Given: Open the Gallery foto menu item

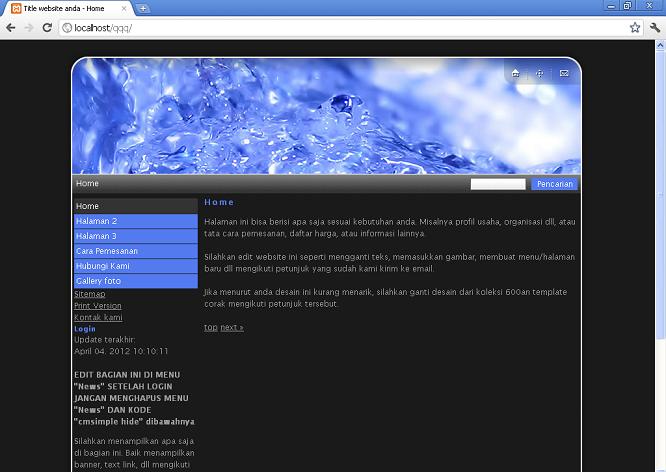Looking at the screenshot, I should [x=135, y=281].
